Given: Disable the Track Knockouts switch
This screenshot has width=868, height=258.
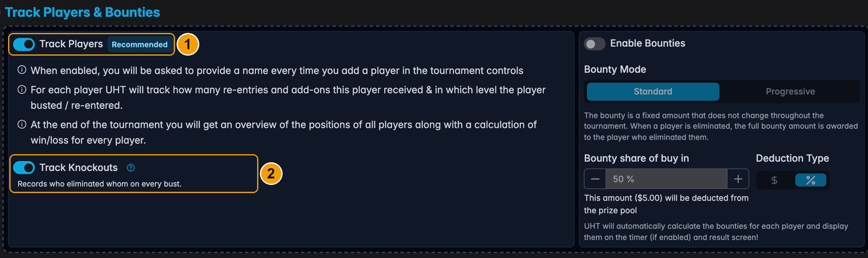Looking at the screenshot, I should [x=24, y=168].
